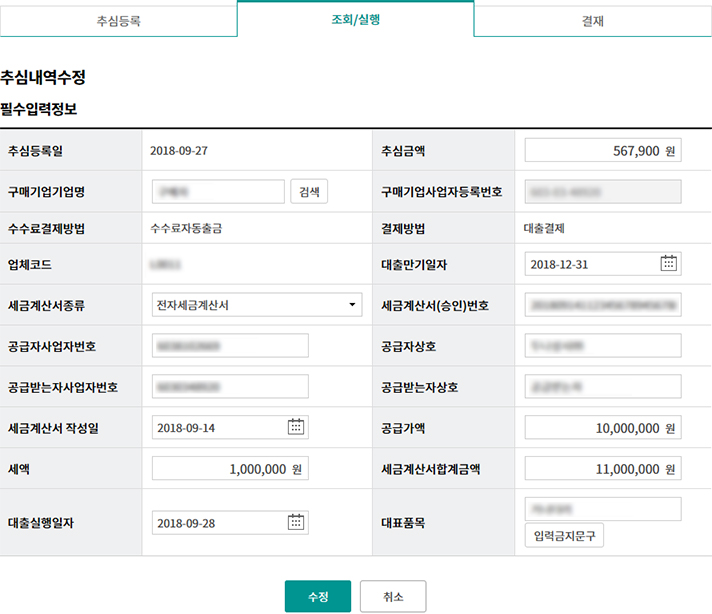Screen dimensions: 712x614
Task: Click the 입력금지문구 button
Action: [564, 536]
